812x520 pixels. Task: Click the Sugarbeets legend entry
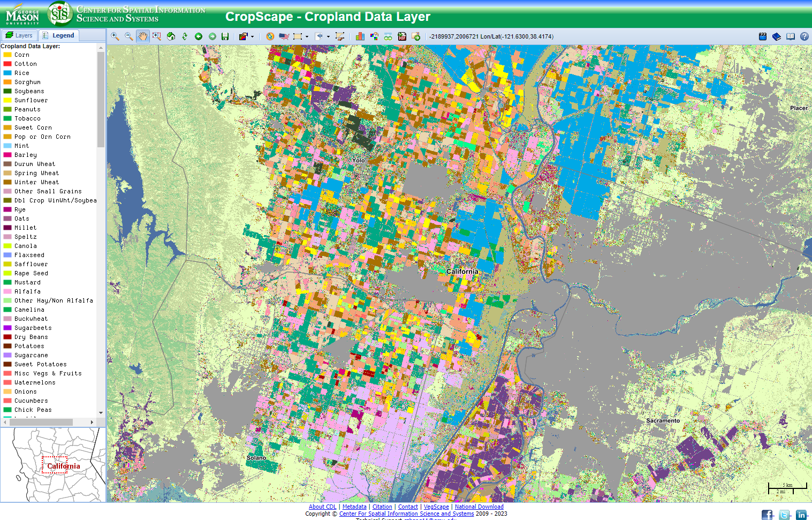[x=33, y=328]
